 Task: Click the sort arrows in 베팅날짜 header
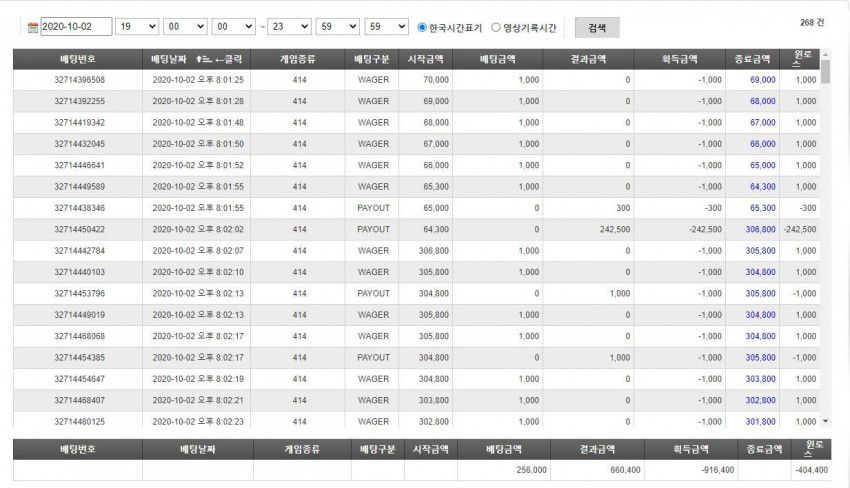point(203,59)
